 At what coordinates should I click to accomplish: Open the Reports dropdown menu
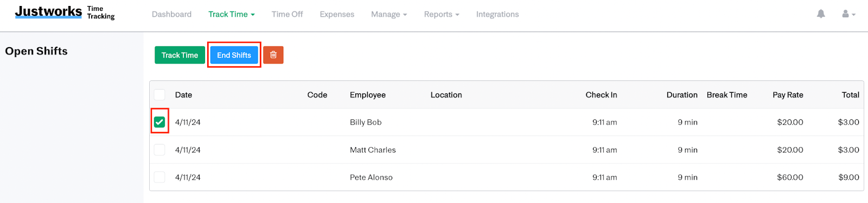442,14
